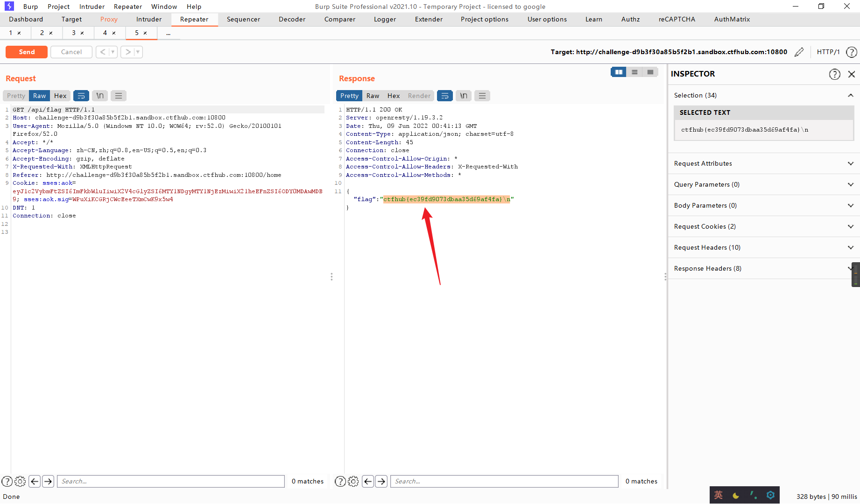
Task: Open response pane options menu icon
Action: point(482,96)
